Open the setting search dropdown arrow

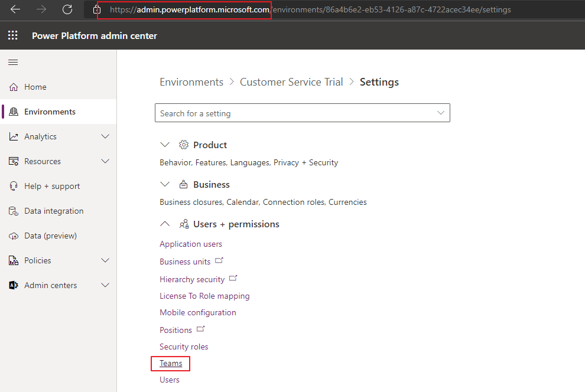point(440,113)
